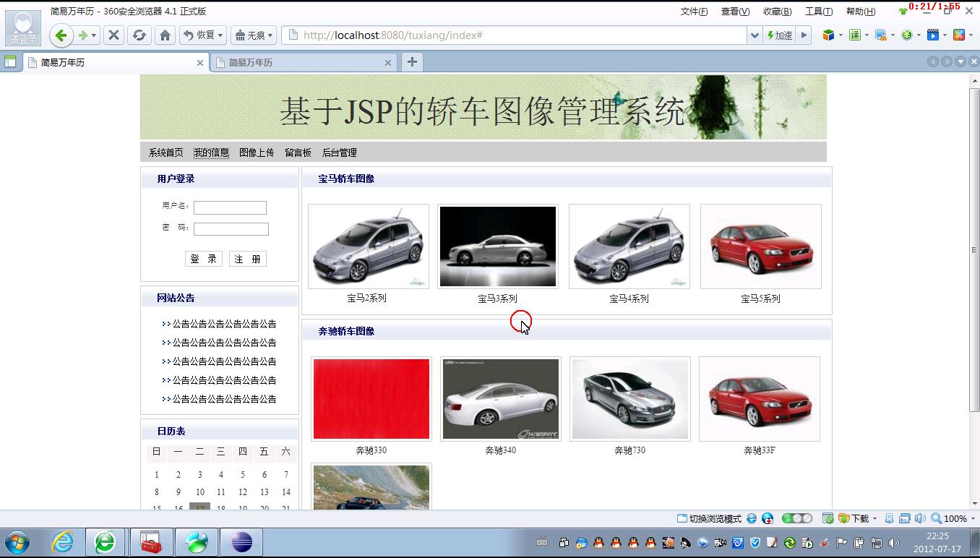Open the 收藏(B) menu
Screen dimensions: 980x558
(x=777, y=12)
